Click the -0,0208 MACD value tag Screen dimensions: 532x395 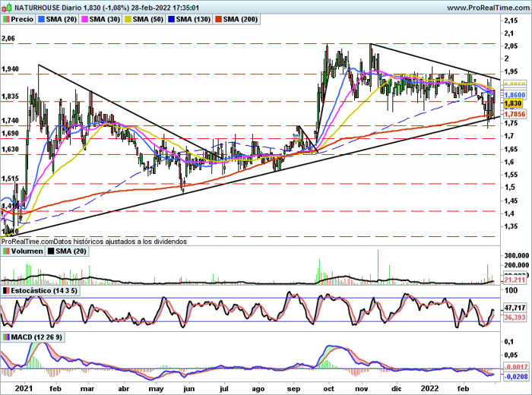click(516, 376)
